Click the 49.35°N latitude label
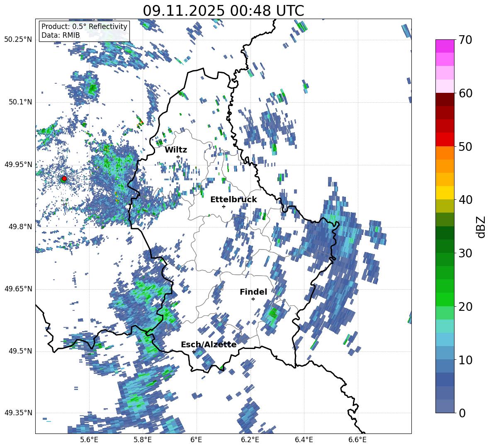The height and width of the screenshot is (448, 491). [x=18, y=413]
